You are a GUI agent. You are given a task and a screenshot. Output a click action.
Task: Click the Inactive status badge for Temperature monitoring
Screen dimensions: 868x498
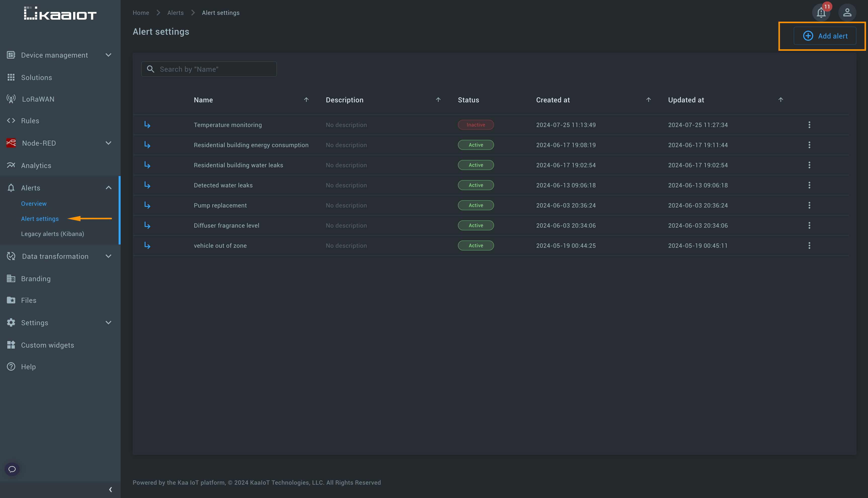pos(476,125)
